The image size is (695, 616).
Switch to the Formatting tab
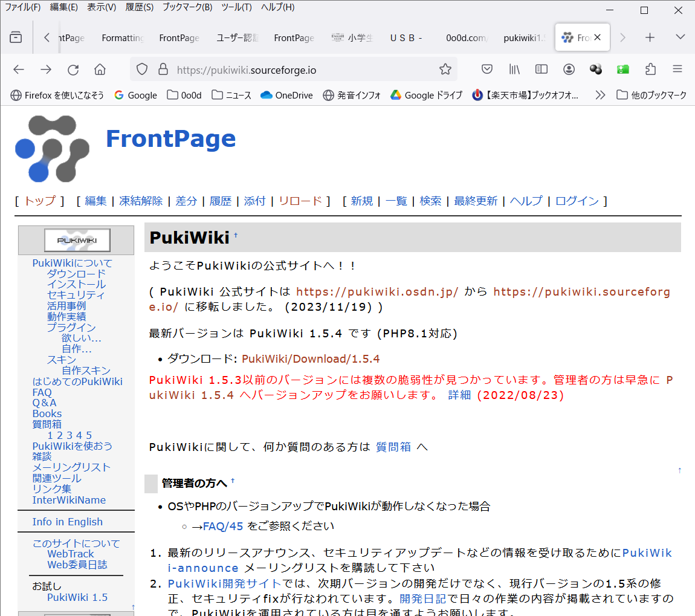coord(123,37)
